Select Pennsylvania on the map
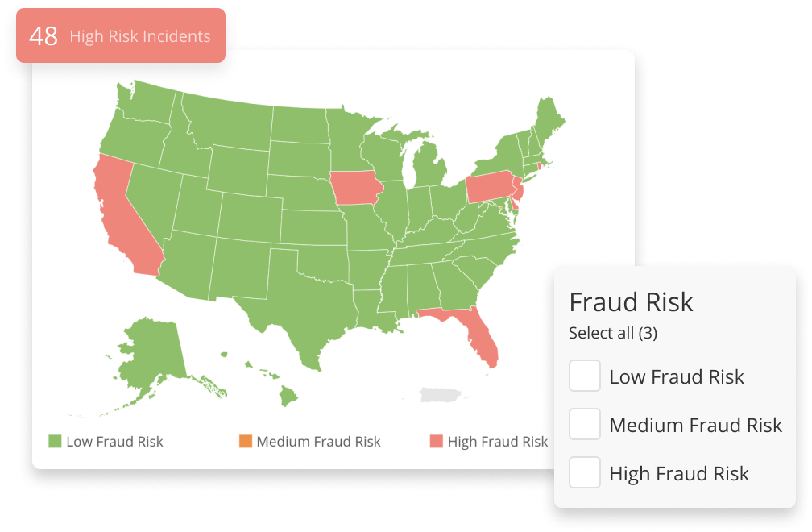812x532 pixels. coord(488,188)
